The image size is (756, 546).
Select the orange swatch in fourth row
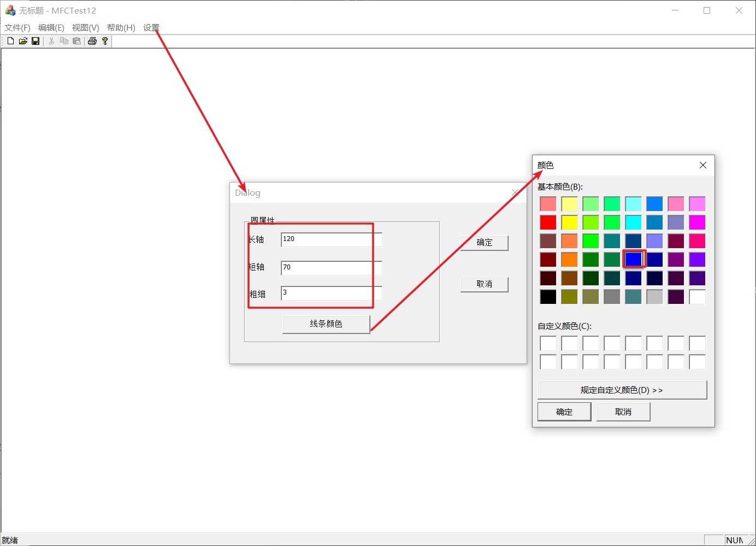coord(570,260)
